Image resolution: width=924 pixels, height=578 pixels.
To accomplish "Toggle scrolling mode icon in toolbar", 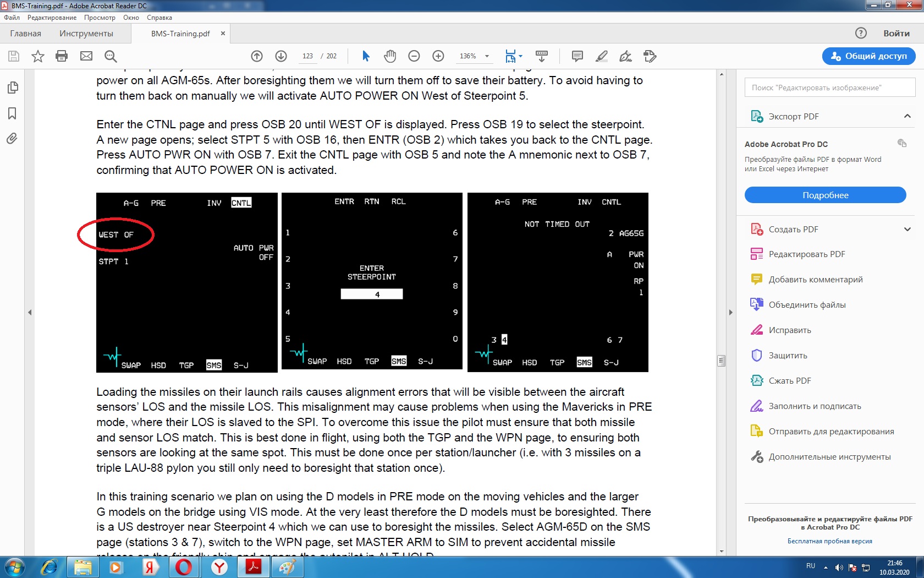I will click(x=542, y=56).
